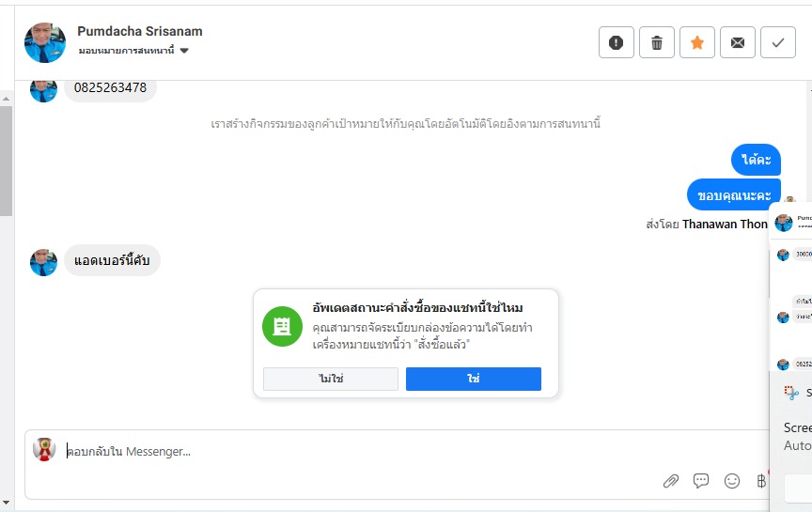Click the green order receipt icon
Screen dimensions: 812x512
282,326
